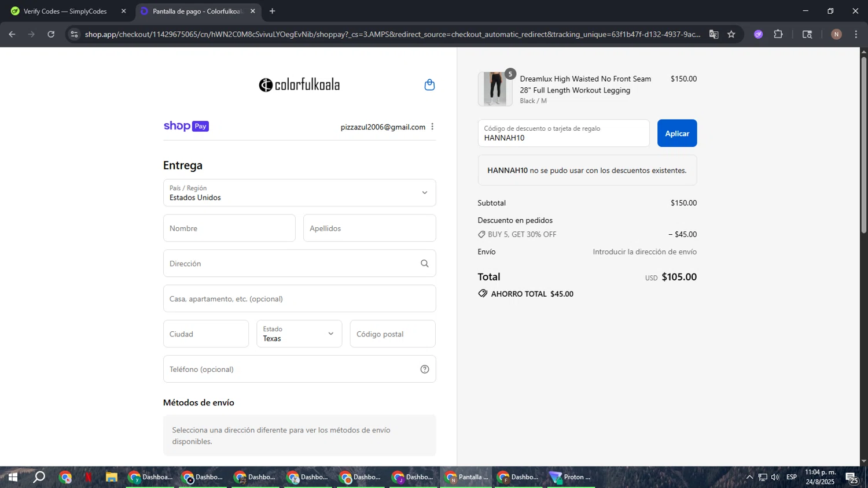Open the Estado dropdown showing Texas
Image resolution: width=868 pixels, height=488 pixels.
299,334
